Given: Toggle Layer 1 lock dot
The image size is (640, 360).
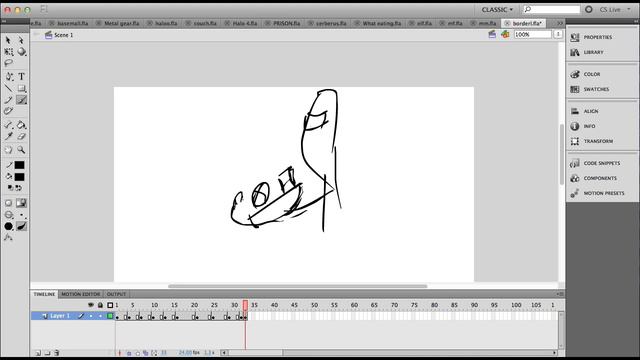Looking at the screenshot, I should [x=100, y=316].
